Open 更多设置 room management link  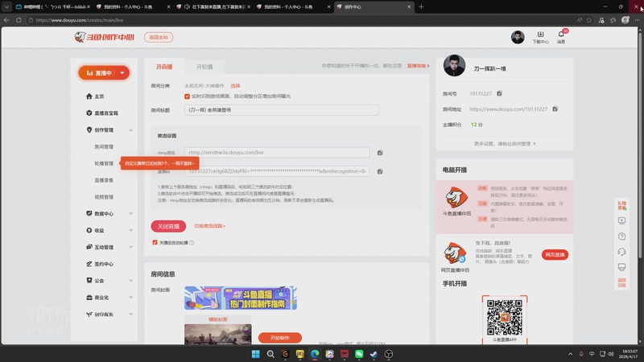pos(505,144)
